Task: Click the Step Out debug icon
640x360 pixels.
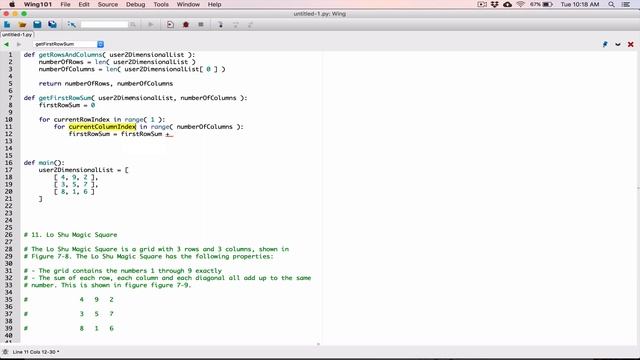Action: point(250,24)
